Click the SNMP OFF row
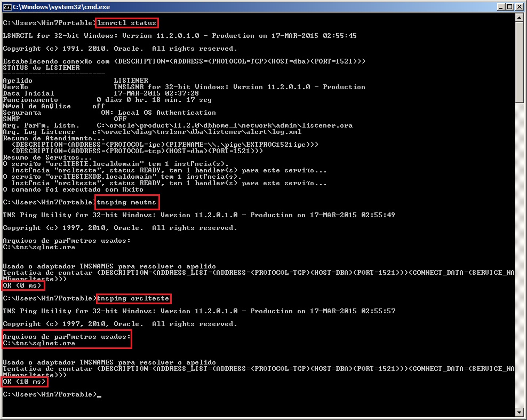 pos(65,119)
